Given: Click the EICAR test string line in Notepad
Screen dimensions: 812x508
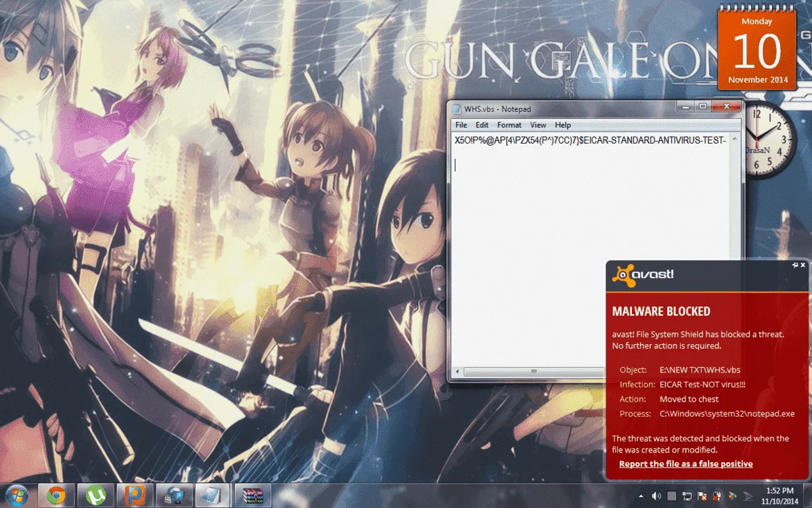Looking at the screenshot, I should pyautogui.click(x=590, y=140).
